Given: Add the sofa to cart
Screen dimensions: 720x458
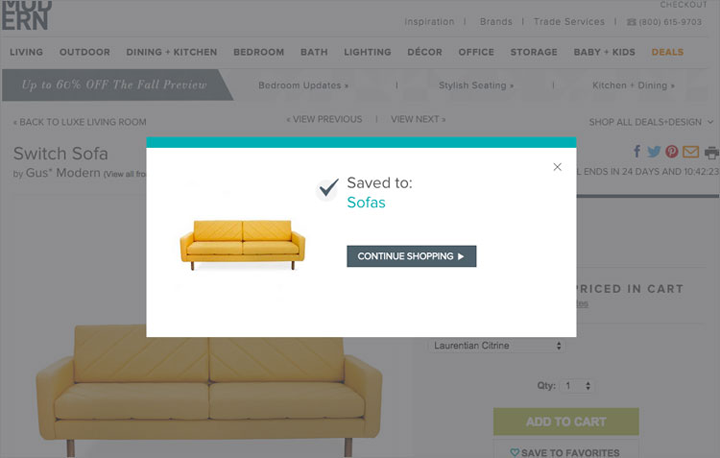Looking at the screenshot, I should [x=566, y=422].
